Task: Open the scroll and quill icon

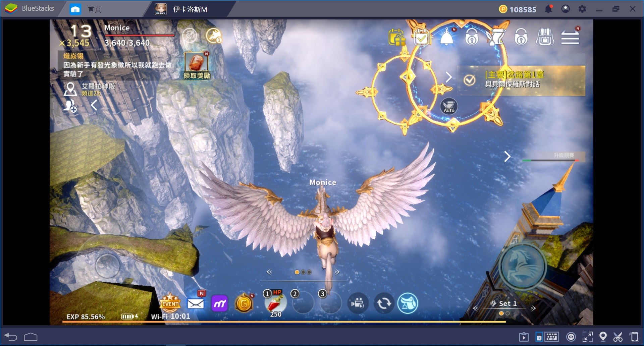Action: (496, 37)
